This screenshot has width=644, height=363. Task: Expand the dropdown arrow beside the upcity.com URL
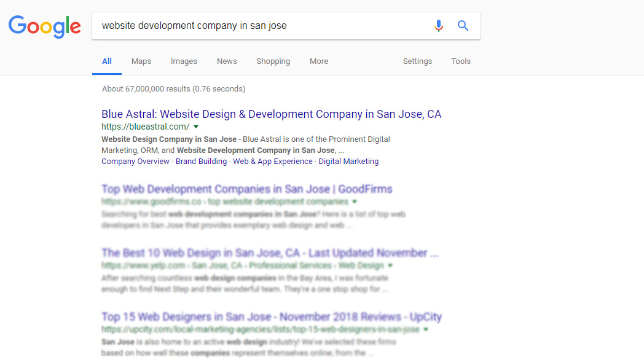pos(426,329)
